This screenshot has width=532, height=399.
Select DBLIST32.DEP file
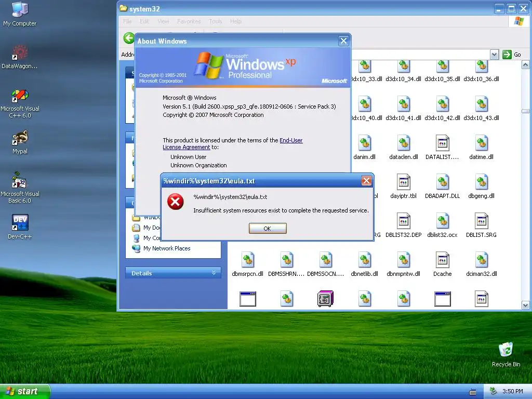point(403,225)
